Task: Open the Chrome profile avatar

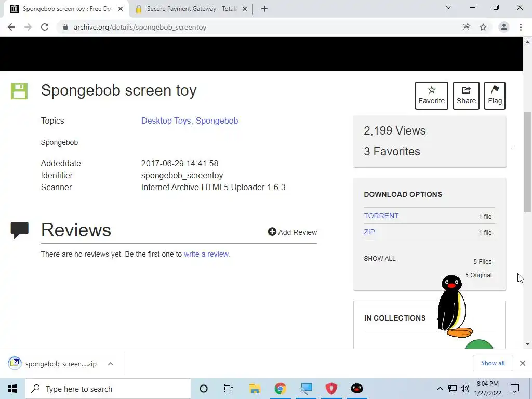Action: click(504, 27)
